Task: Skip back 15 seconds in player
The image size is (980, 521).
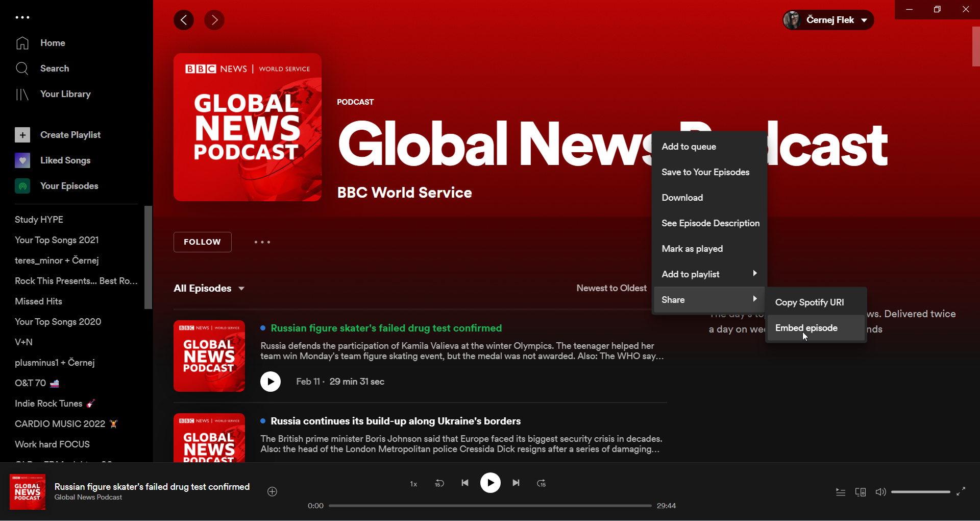Action: [x=439, y=483]
